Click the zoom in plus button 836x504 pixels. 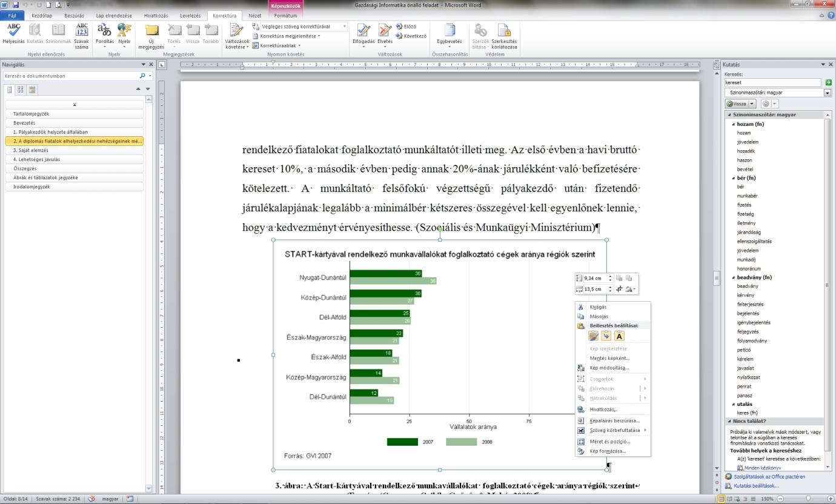coord(831,499)
